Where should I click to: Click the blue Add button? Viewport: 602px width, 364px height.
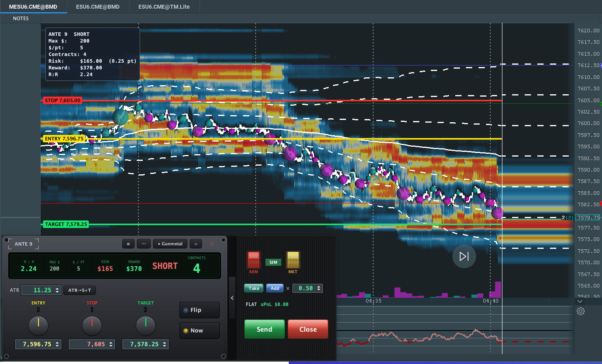275,288
